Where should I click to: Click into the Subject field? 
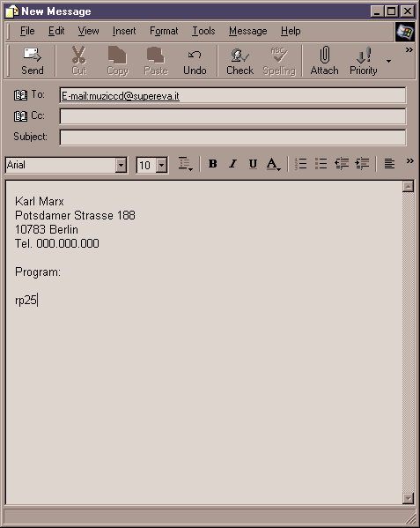click(232, 138)
